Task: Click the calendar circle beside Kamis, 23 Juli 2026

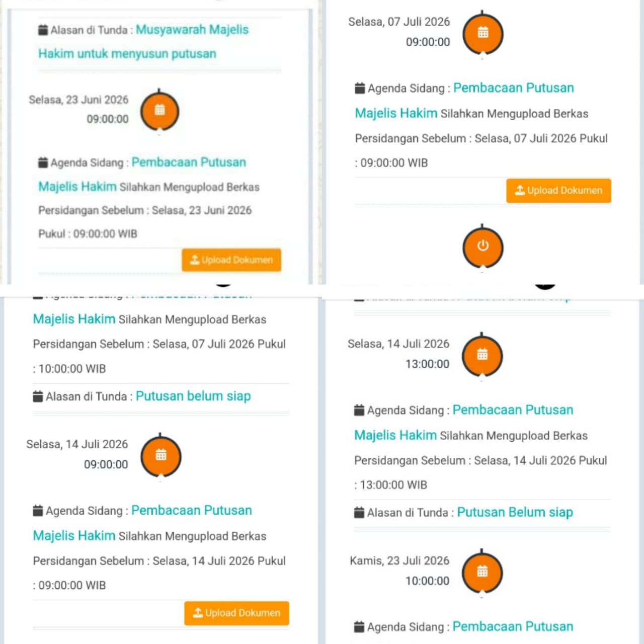Action: [482, 572]
